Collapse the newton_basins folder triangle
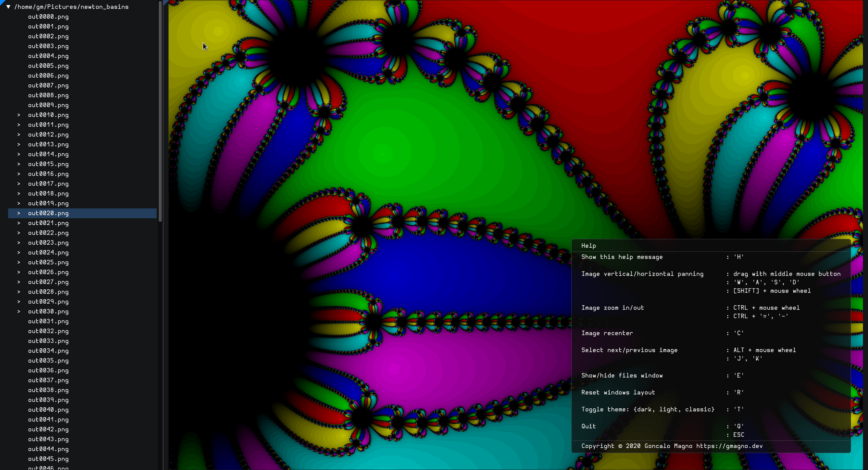Viewport: 868px width, 470px height. coord(8,7)
